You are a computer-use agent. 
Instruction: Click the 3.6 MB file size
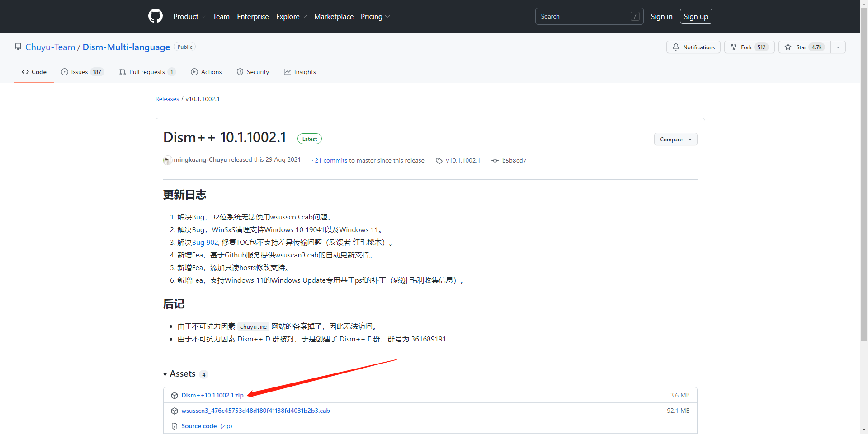[680, 395]
